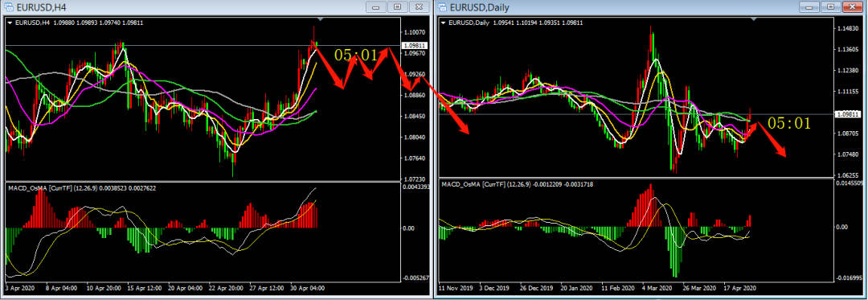Click the chart icon in EURUSD,H4 title bar
868x300 pixels.
point(9,7)
